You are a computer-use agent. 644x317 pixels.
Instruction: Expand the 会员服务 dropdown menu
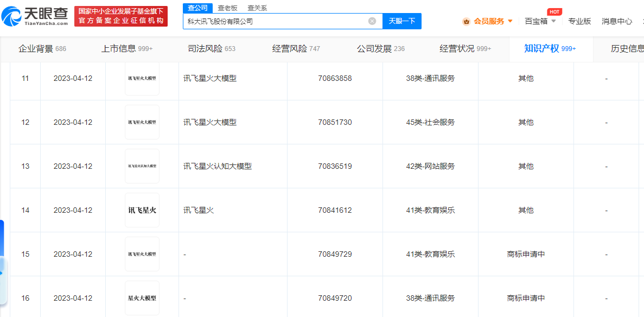tap(510, 21)
